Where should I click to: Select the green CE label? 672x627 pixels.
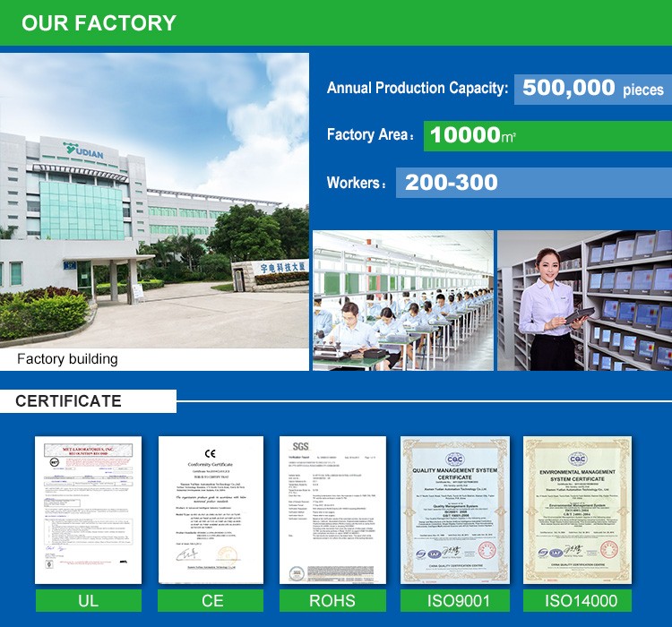(x=211, y=600)
